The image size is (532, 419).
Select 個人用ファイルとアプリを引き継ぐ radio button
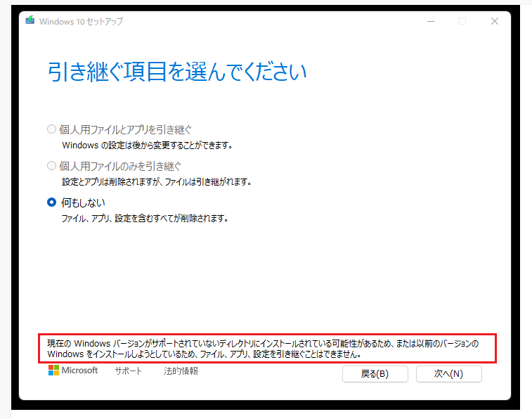pyautogui.click(x=51, y=129)
